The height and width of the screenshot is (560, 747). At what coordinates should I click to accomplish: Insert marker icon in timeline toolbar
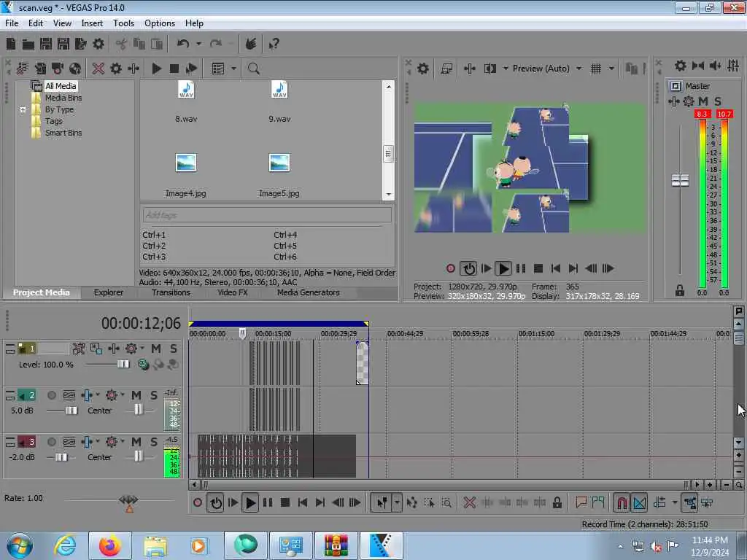[581, 502]
